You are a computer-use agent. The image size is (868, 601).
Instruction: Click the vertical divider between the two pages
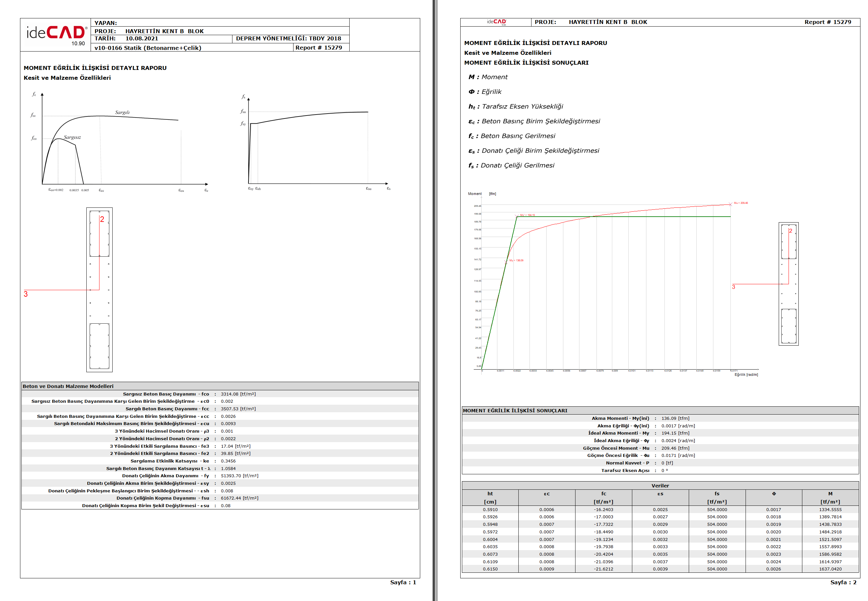click(x=435, y=301)
